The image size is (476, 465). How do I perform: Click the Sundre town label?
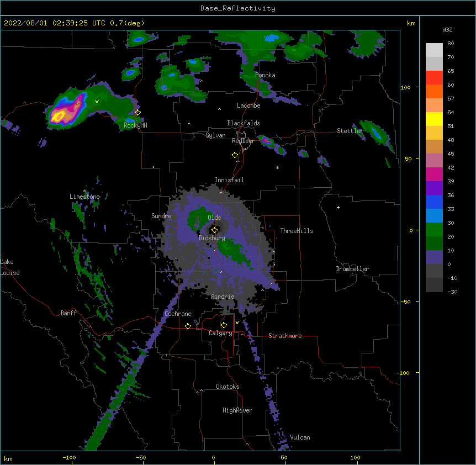[x=161, y=216]
